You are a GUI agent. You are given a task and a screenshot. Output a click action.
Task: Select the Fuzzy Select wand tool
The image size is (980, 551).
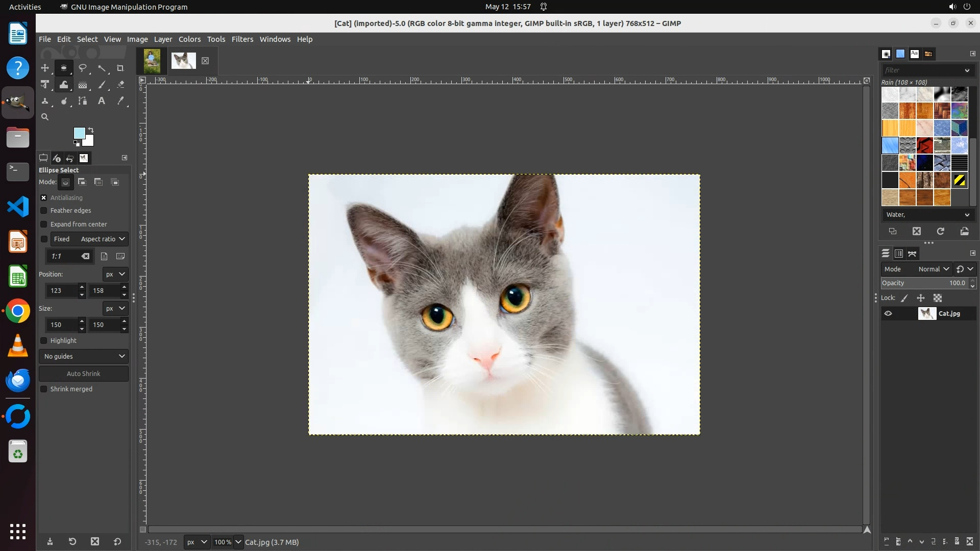click(102, 68)
